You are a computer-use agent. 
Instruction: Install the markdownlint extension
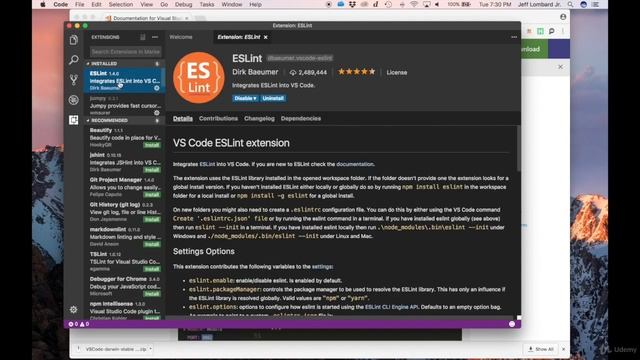(152, 244)
